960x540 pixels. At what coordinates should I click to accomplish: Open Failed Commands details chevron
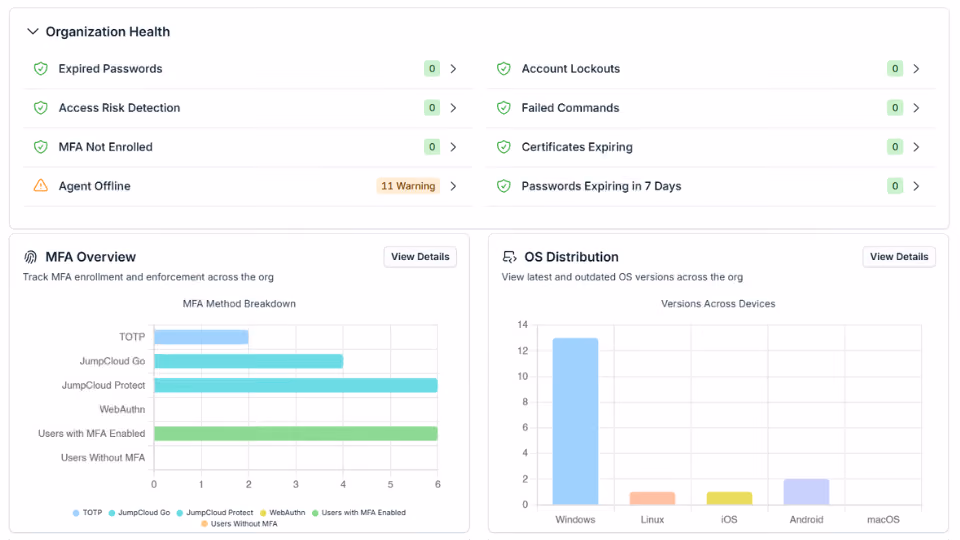point(916,108)
